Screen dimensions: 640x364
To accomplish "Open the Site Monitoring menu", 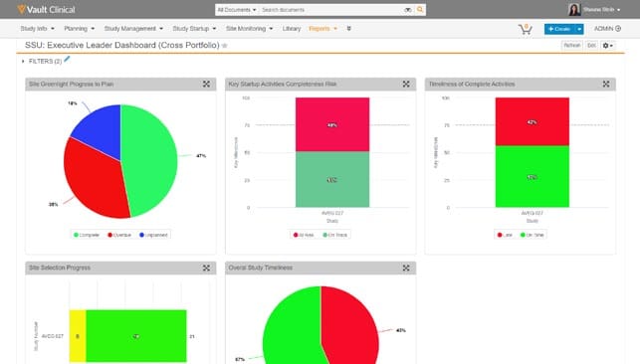I will [249, 29].
